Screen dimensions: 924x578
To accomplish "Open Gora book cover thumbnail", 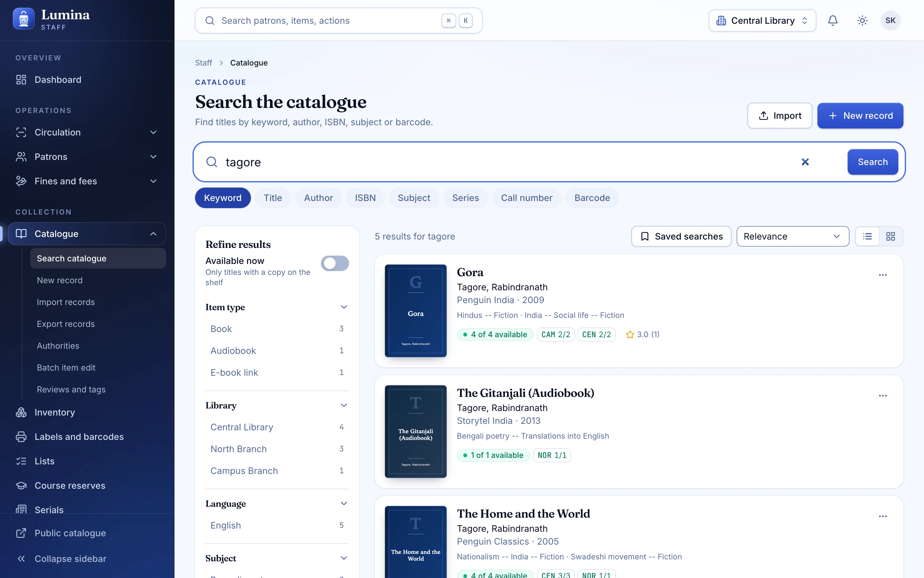I will click(x=416, y=311).
